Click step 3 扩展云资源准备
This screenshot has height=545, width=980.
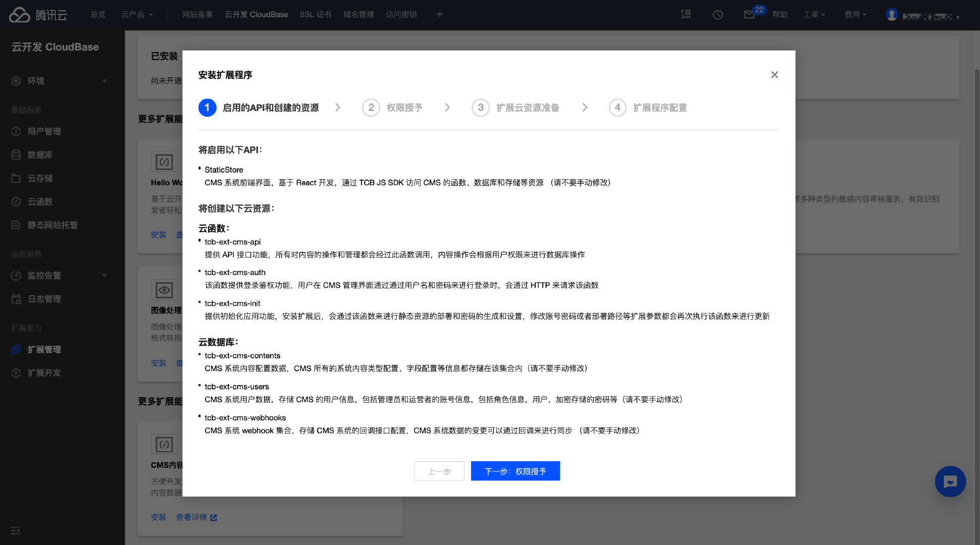pyautogui.click(x=515, y=107)
